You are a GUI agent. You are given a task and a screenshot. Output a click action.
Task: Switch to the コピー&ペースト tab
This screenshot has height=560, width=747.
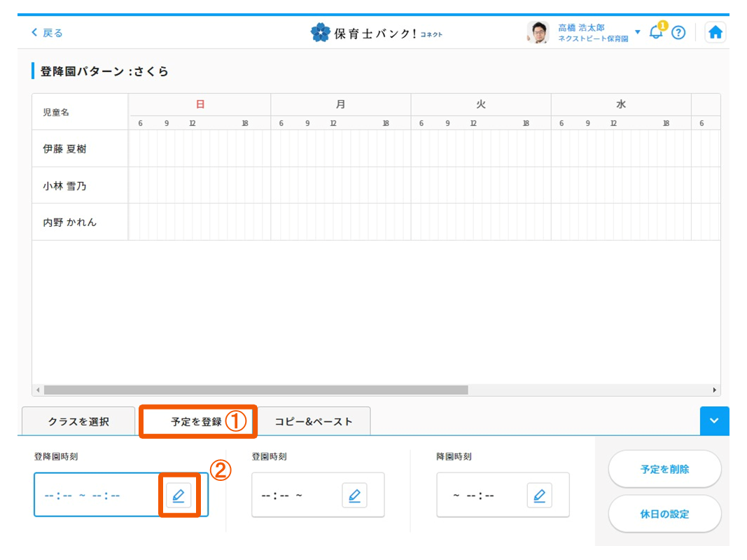(313, 421)
